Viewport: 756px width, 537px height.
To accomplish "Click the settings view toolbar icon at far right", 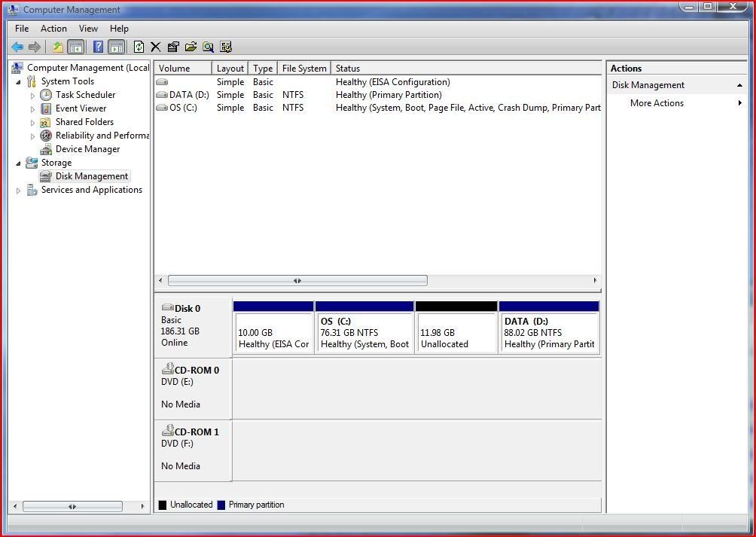I will tap(226, 47).
